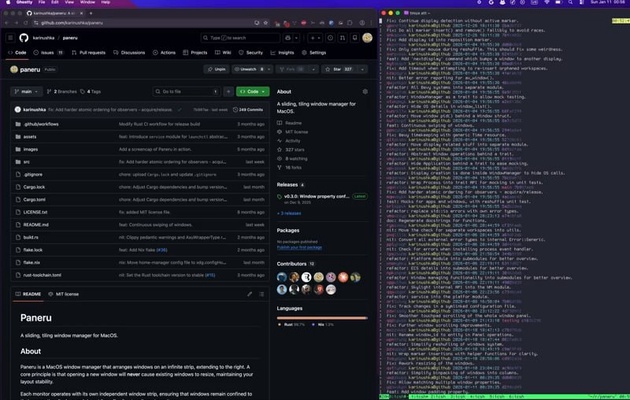Bookmark page with Chrome star icon
This screenshot has width=630, height=400.
click(x=266, y=23)
